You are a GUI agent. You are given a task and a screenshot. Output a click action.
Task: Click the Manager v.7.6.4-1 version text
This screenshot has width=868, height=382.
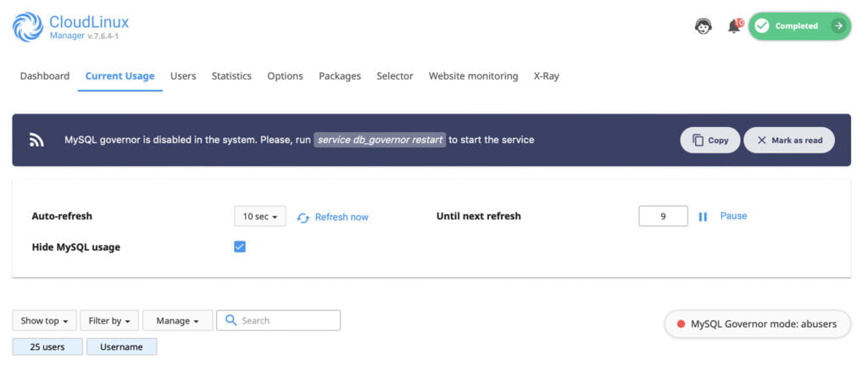[x=84, y=36]
